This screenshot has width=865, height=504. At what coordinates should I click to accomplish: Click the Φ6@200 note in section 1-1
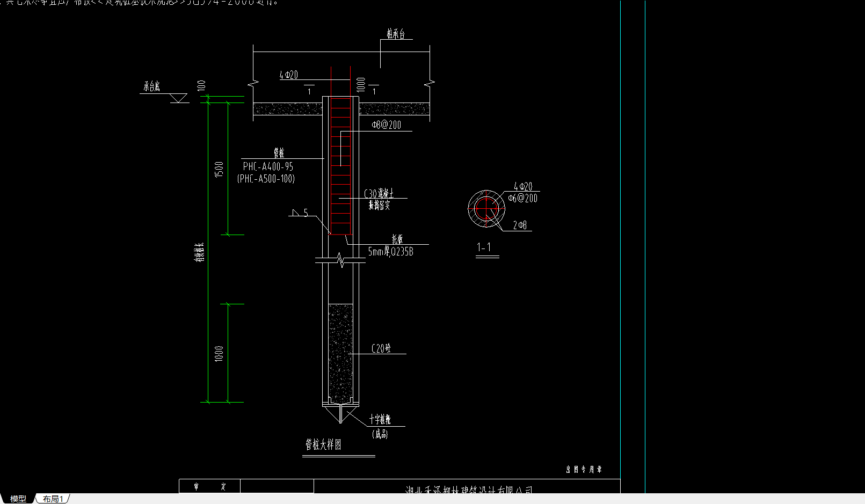pos(522,198)
